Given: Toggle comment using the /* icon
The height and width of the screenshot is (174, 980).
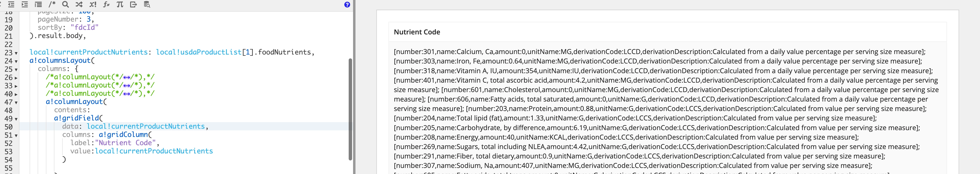Looking at the screenshot, I should point(52,5).
